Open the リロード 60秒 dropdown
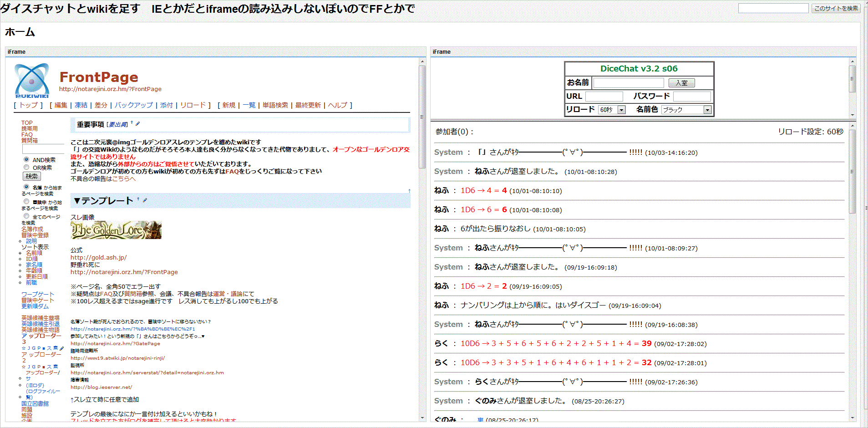This screenshot has height=428, width=868. pyautogui.click(x=612, y=110)
